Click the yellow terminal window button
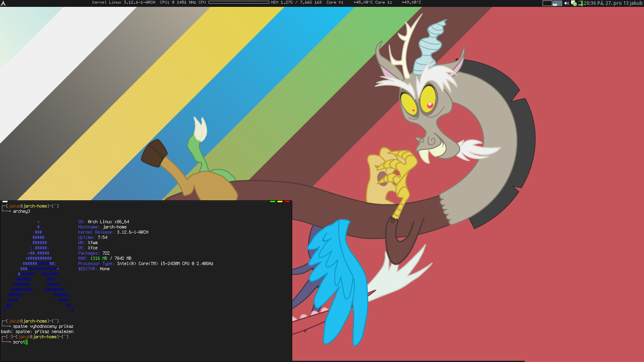This screenshot has height=362, width=644. [x=280, y=202]
